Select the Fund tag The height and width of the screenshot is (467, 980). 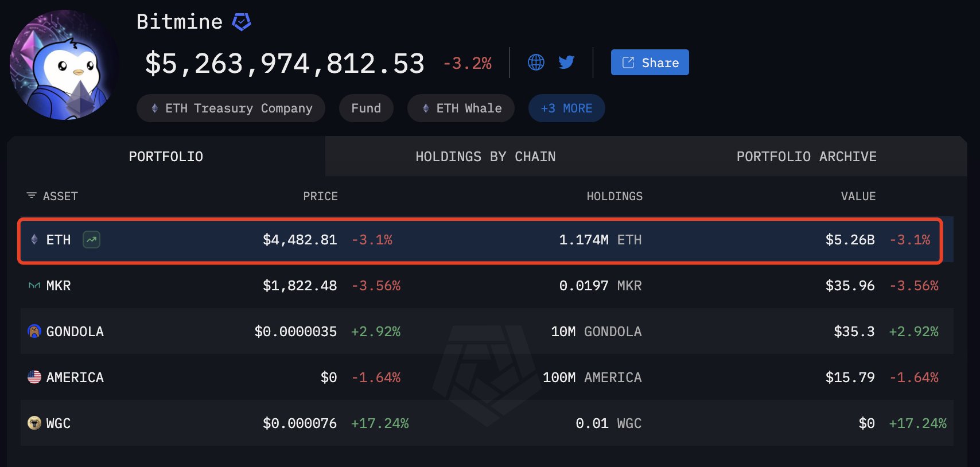coord(366,108)
